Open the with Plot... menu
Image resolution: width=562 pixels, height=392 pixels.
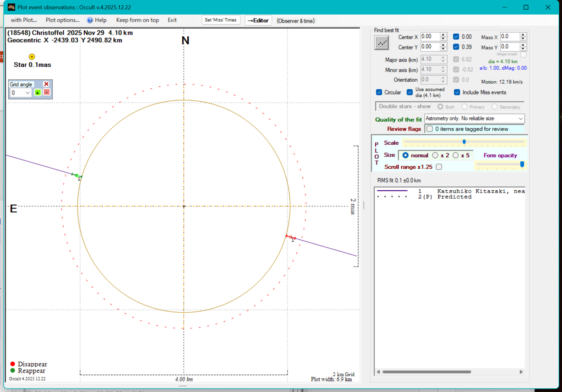pos(24,20)
